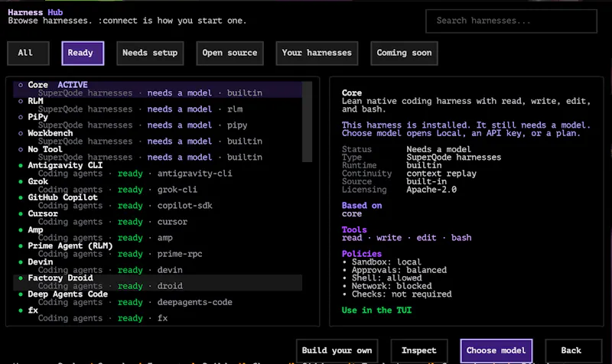Switch to the Needs setup tab

point(150,53)
